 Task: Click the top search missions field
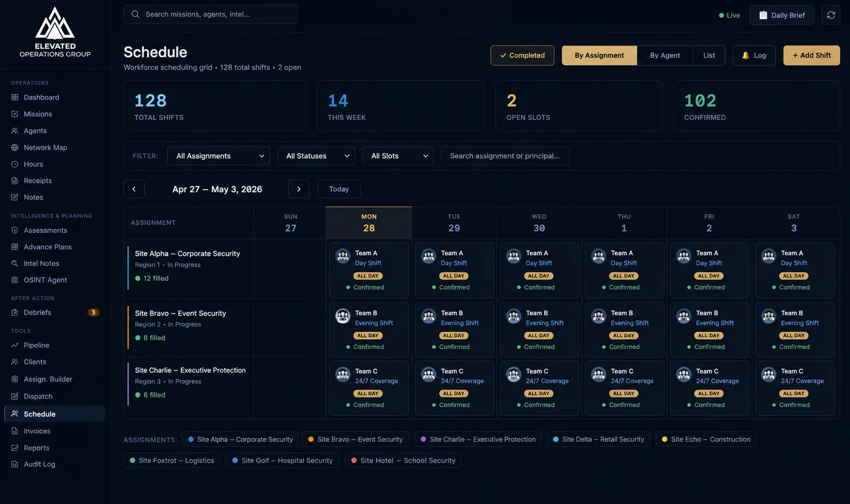pyautogui.click(x=210, y=14)
